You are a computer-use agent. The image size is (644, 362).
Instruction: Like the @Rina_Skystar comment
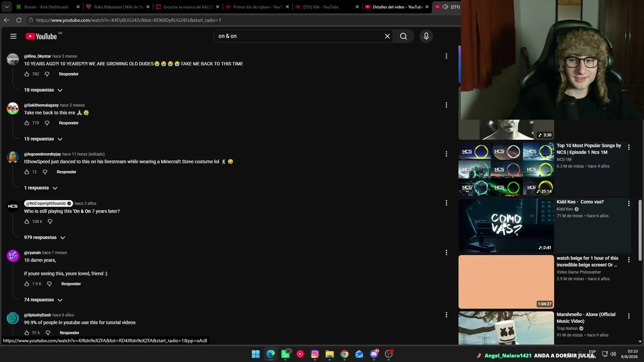[27, 74]
